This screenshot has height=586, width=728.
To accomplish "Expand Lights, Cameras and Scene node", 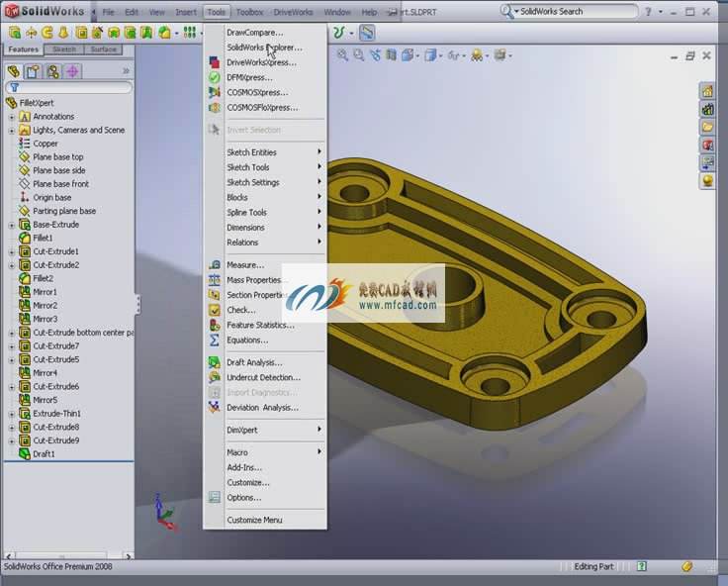I will tap(12, 131).
